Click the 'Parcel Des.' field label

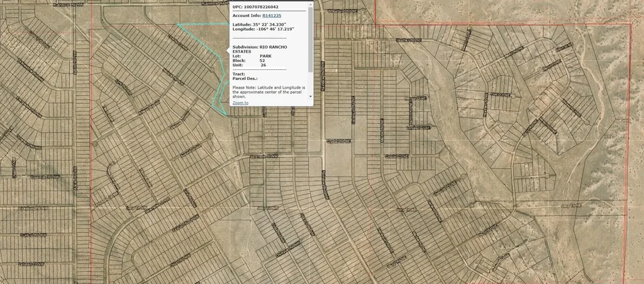[x=245, y=79]
